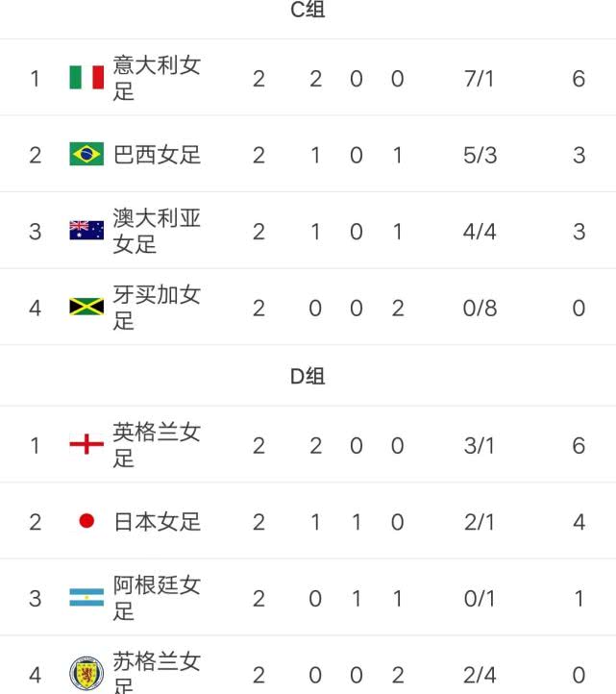The image size is (616, 694).
Task: Open 意大利女足 team name
Action: click(157, 78)
